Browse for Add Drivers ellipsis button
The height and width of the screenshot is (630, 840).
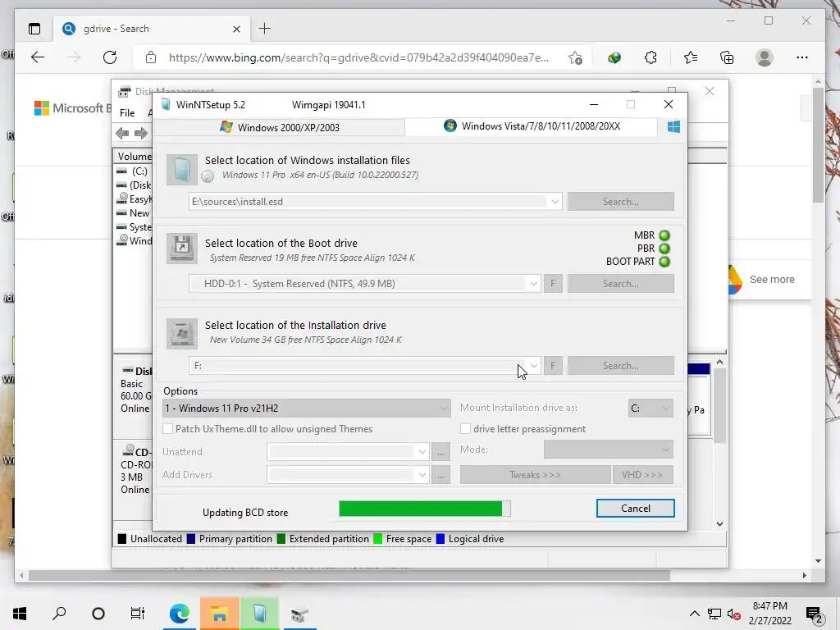(441, 475)
